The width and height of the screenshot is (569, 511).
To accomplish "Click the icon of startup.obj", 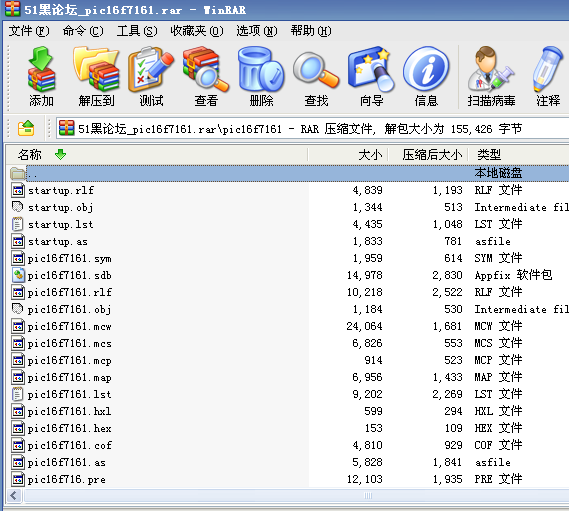I will pyautogui.click(x=18, y=207).
